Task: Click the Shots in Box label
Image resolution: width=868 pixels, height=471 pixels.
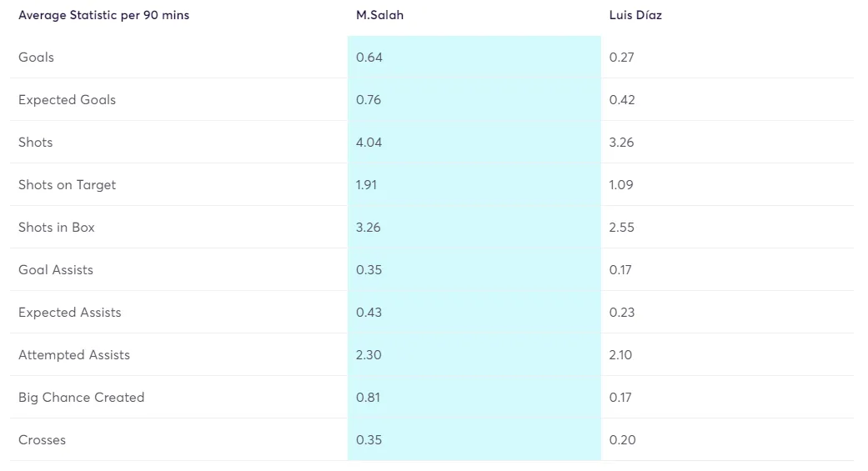Action: click(57, 228)
